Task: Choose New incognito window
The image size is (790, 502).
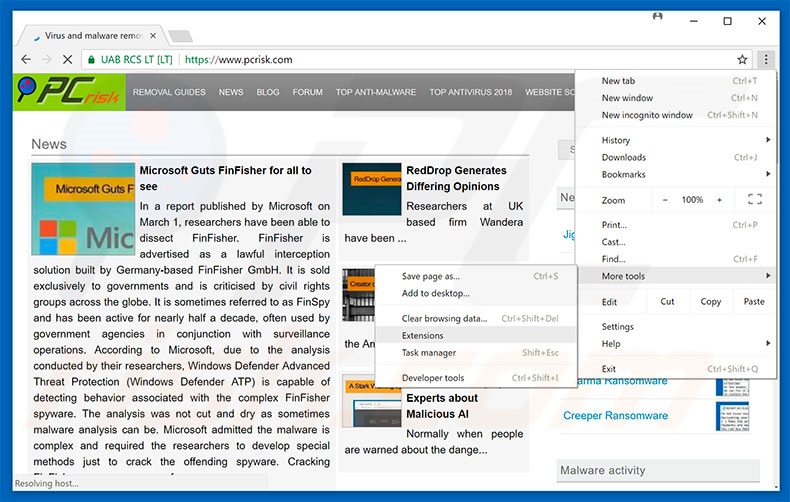Action: tap(676, 115)
